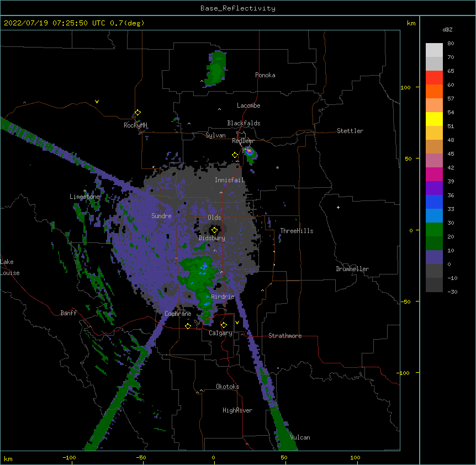Pick the magenta 39-42 dBZ legend swatch
This screenshot has height=465, width=476.
434,174
